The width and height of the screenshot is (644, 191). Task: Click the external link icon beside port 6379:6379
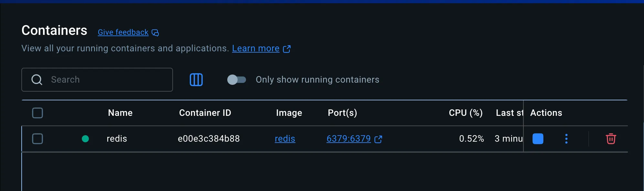378,139
